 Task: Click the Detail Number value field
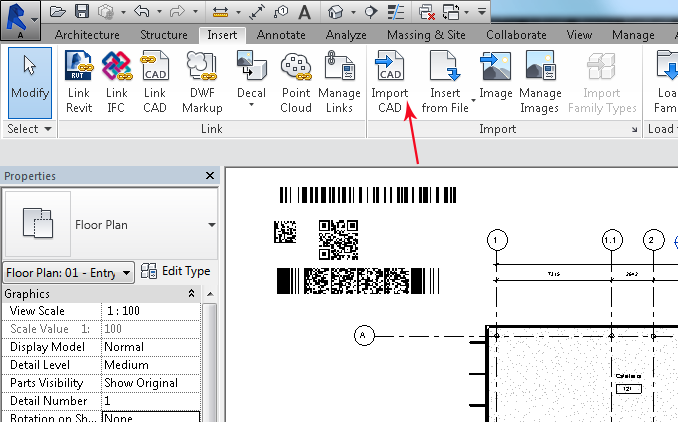[151, 401]
